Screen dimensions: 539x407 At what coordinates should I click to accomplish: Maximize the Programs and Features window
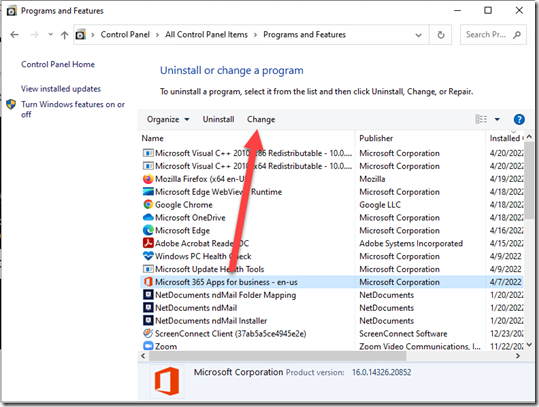[488, 11]
